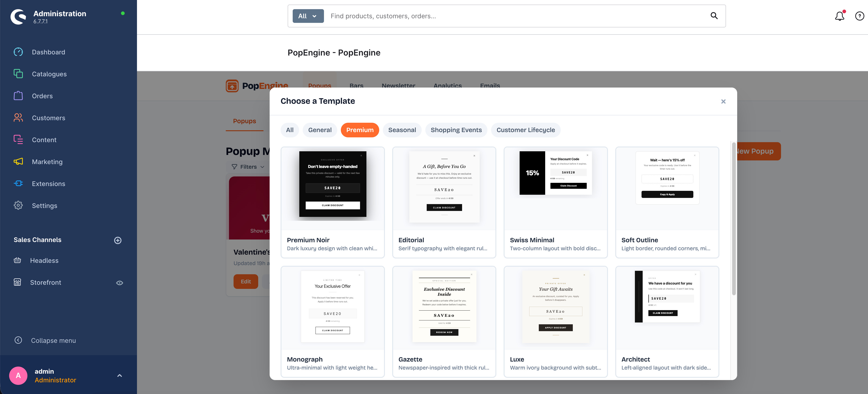This screenshot has height=394, width=868.
Task: Click the Collapse menu arrow icon
Action: (x=18, y=340)
